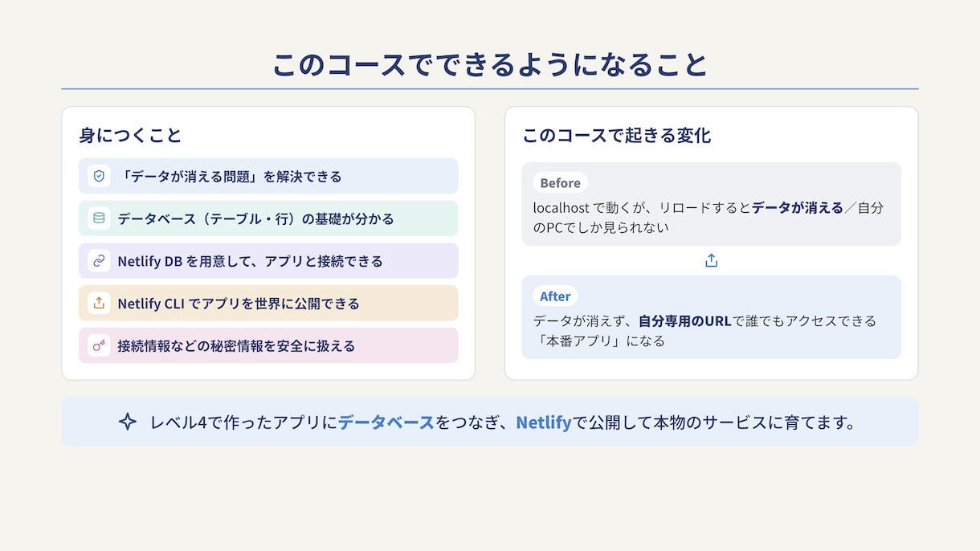This screenshot has width=980, height=551.
Task: Click the link icon beside Netlify DB row
Action: coord(99,261)
